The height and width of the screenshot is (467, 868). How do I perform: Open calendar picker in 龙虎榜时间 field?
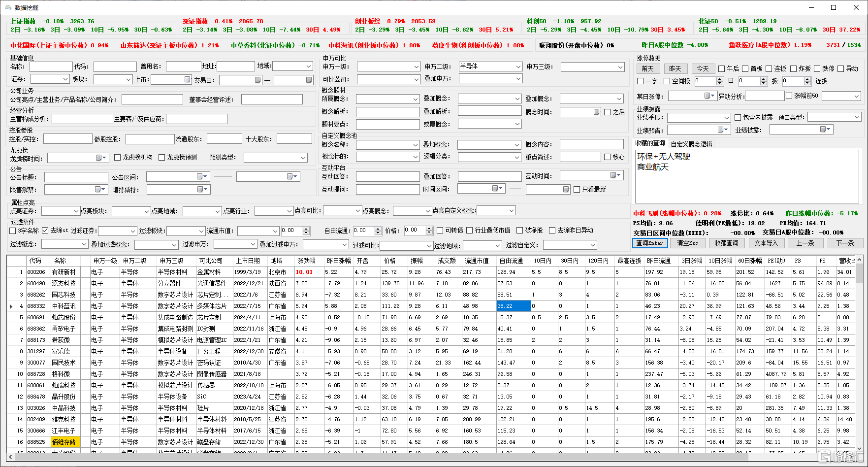click(101, 158)
